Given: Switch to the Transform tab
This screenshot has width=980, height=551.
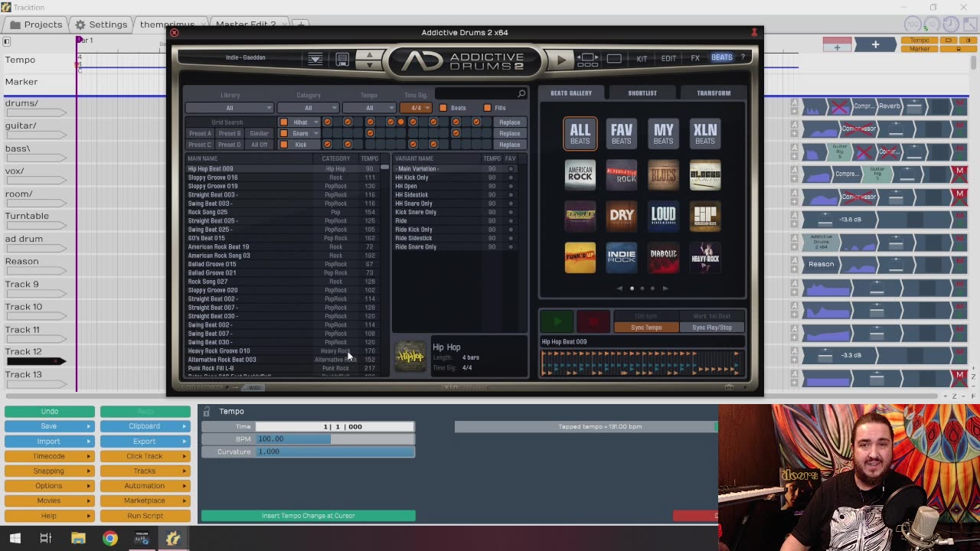Looking at the screenshot, I should pos(714,93).
